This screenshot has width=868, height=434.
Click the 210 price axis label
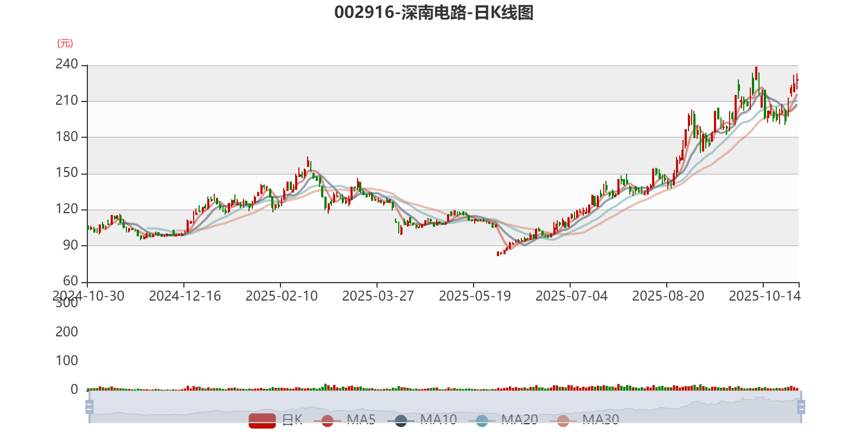67,100
